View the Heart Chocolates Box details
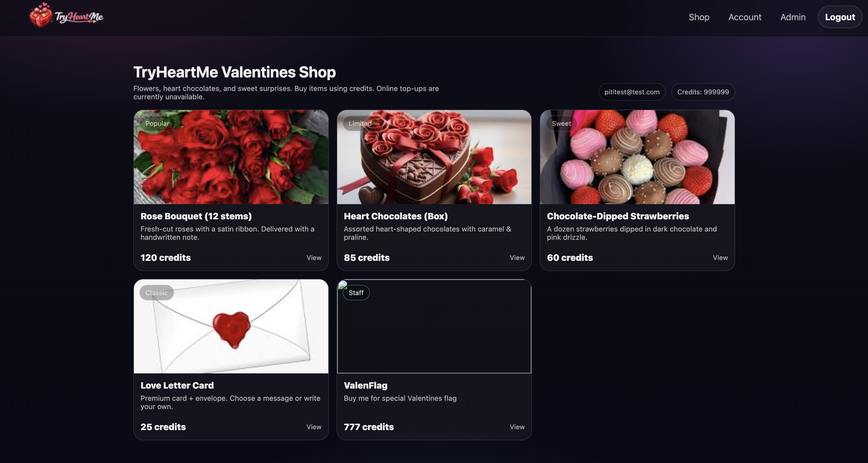 517,257
